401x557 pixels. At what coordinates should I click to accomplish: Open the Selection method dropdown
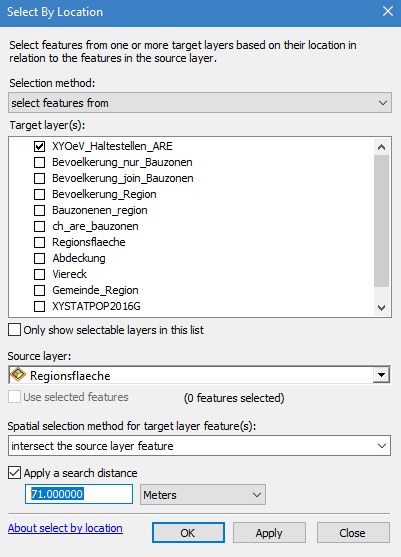pyautogui.click(x=200, y=103)
